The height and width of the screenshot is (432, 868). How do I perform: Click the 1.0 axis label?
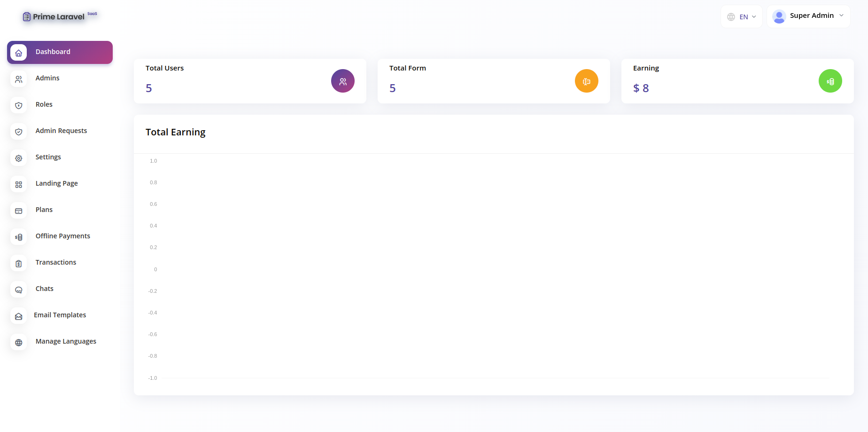[x=154, y=161]
